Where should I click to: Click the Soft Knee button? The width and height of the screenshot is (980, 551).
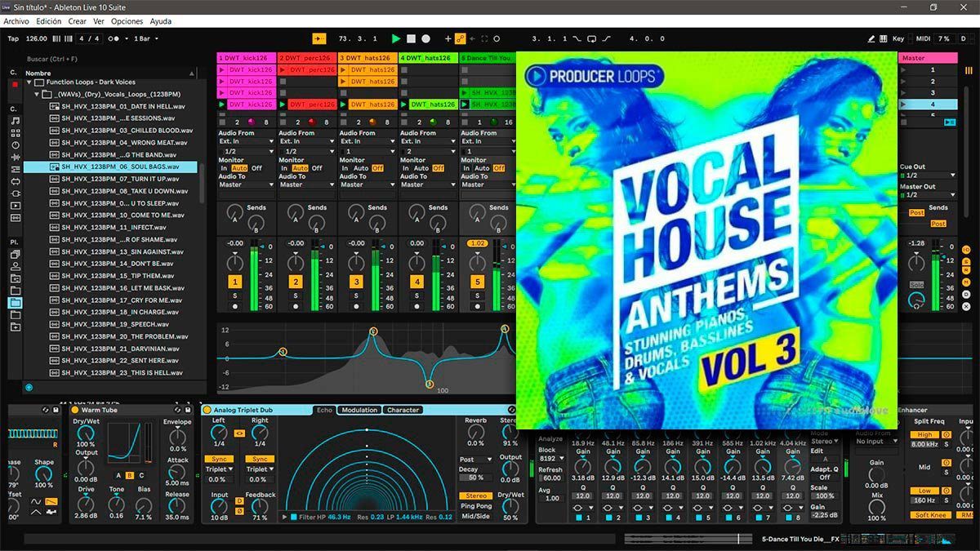tap(929, 515)
